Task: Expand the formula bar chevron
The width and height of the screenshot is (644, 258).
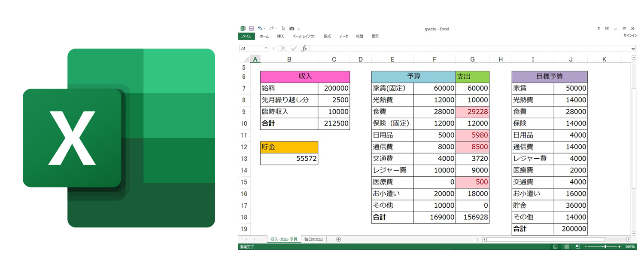Action: [634, 49]
